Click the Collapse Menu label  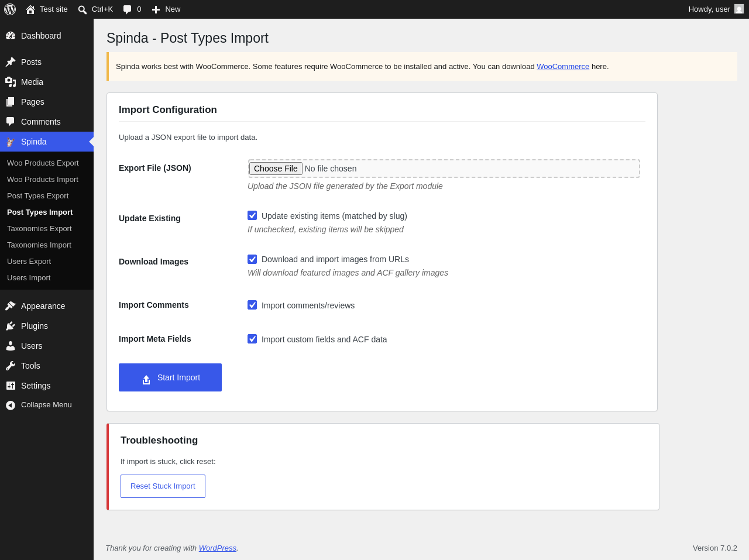point(46,405)
